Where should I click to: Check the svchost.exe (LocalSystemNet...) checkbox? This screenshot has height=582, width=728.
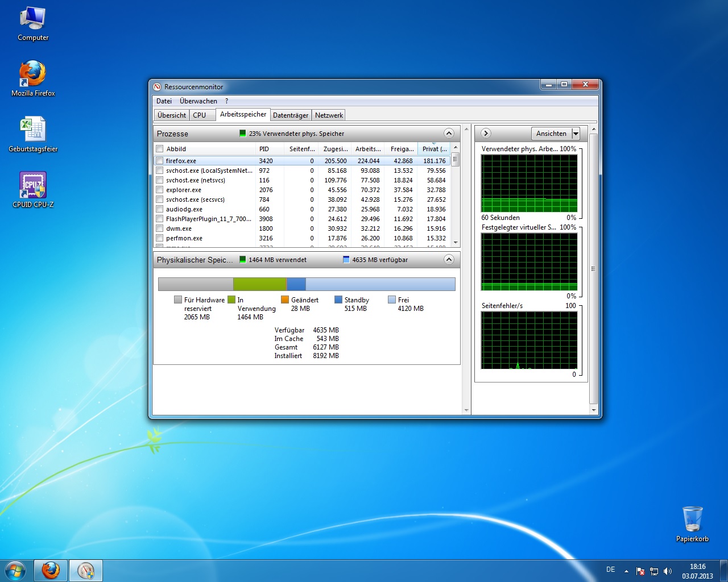160,171
